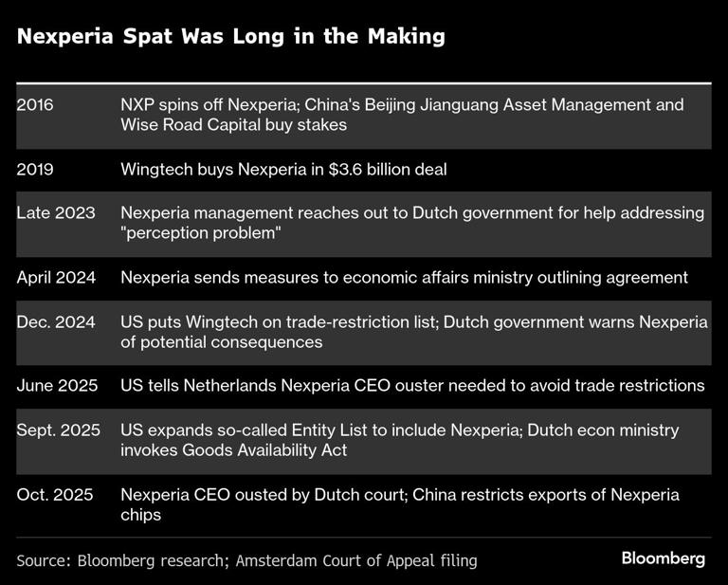Click 'Wingtech buys Nexperia in $3.6 billion deal'

[x=283, y=170]
